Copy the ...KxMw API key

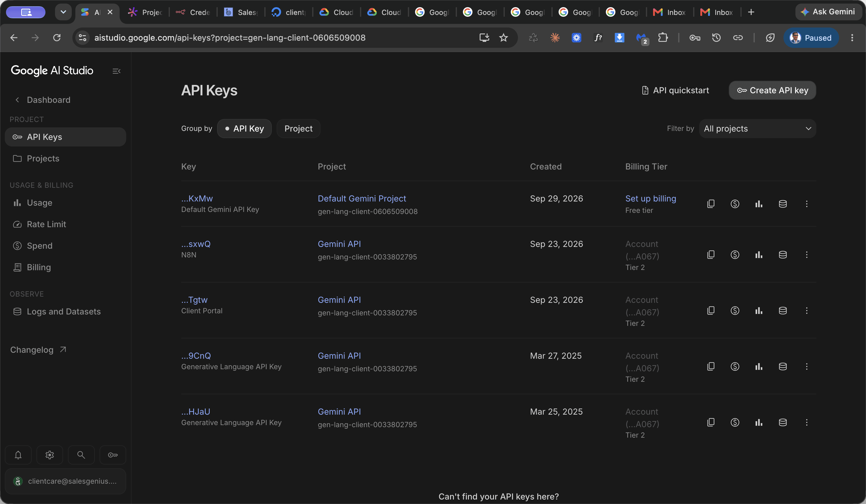pyautogui.click(x=711, y=204)
